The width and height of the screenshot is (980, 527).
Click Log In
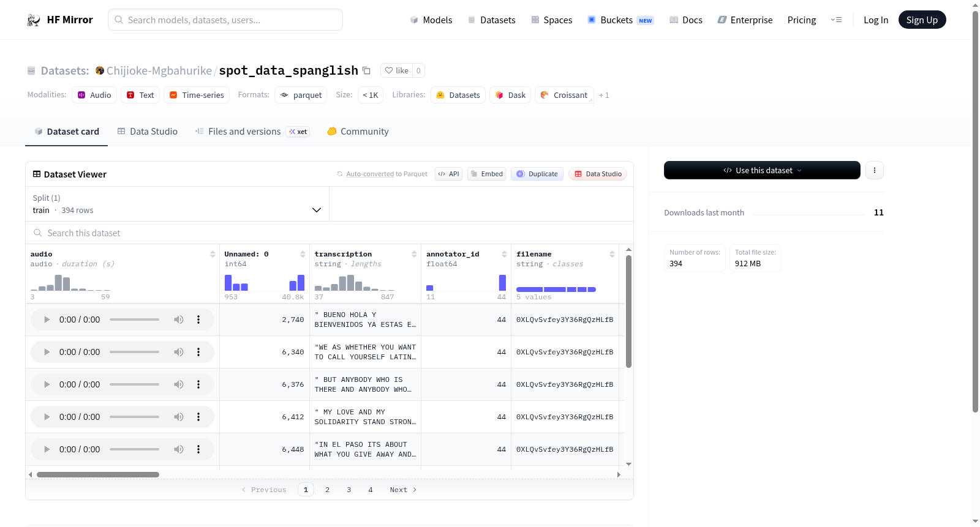[876, 20]
